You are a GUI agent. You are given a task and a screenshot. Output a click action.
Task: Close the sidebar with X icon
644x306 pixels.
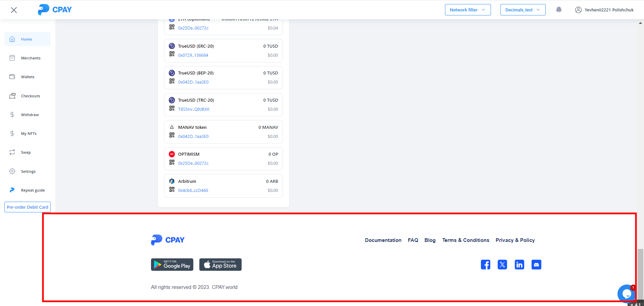pyautogui.click(x=14, y=10)
